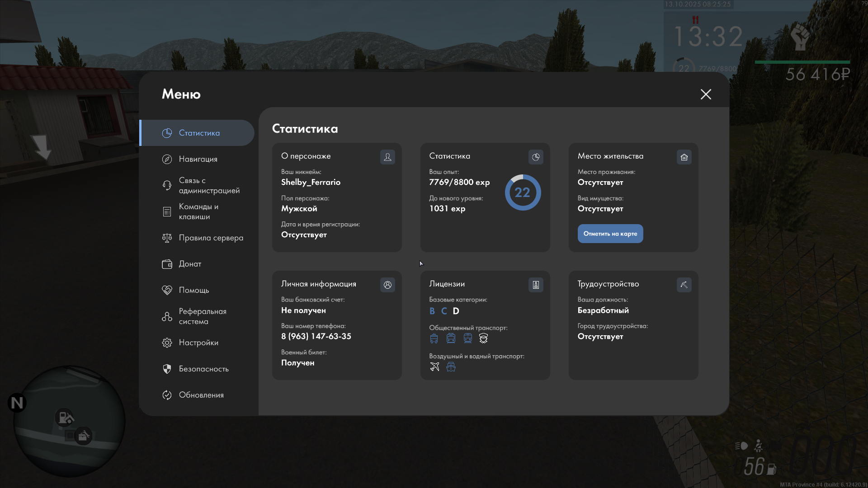This screenshot has width=868, height=488.
Task: Close the Меню window with X
Action: tap(706, 94)
